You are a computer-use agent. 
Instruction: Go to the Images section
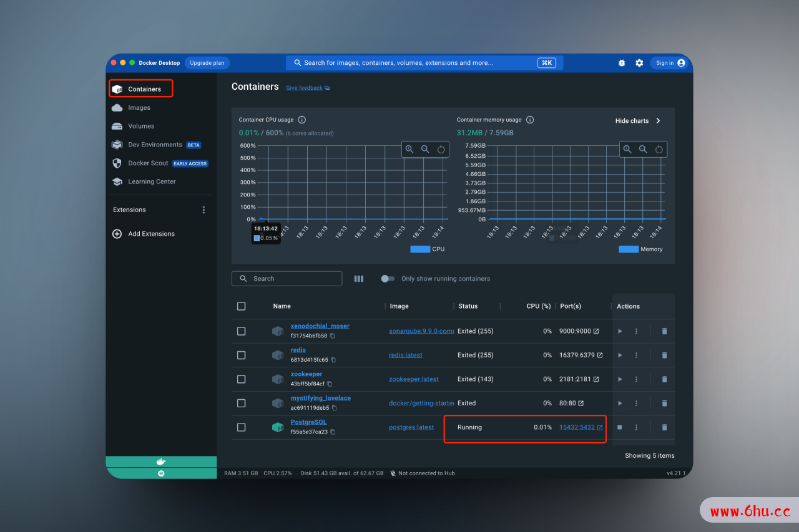tap(139, 108)
